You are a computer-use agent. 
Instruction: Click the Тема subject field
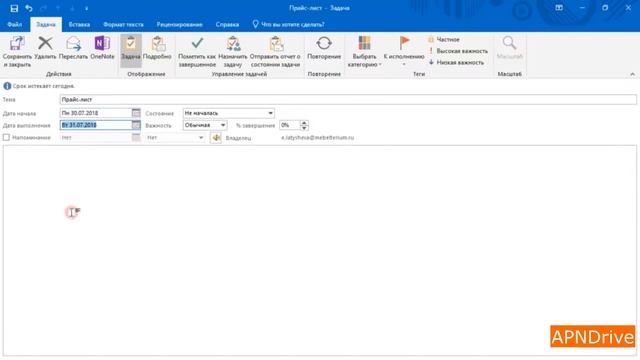coord(348,100)
